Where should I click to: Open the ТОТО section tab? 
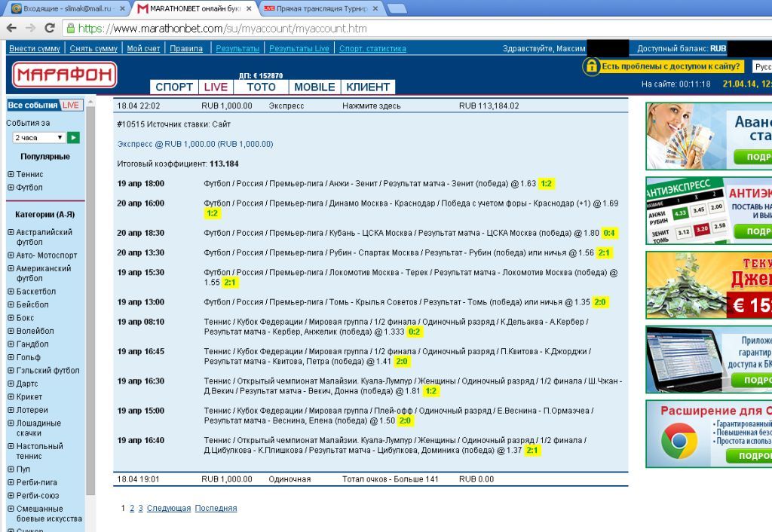tap(261, 87)
